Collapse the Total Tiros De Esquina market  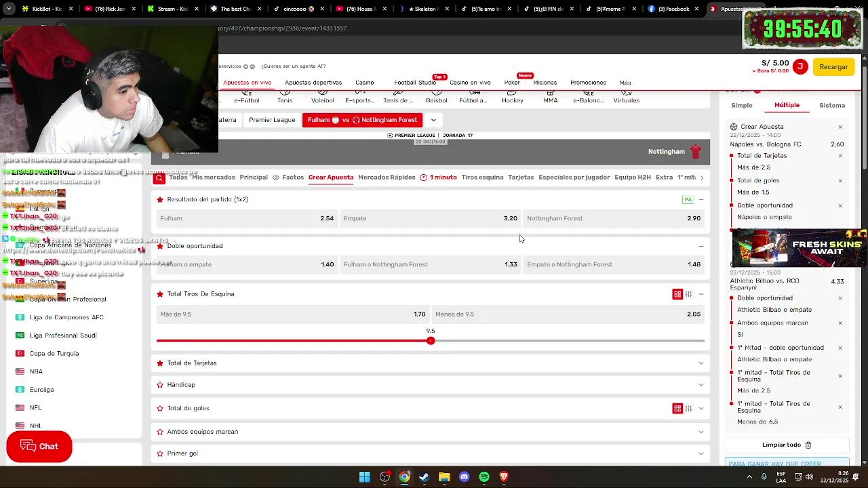[x=701, y=293]
